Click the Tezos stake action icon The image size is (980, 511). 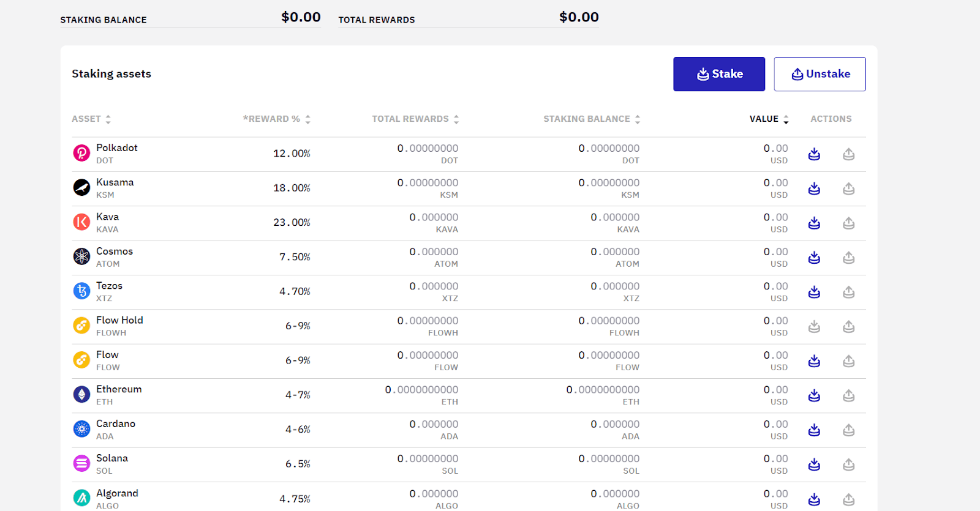[x=814, y=292]
